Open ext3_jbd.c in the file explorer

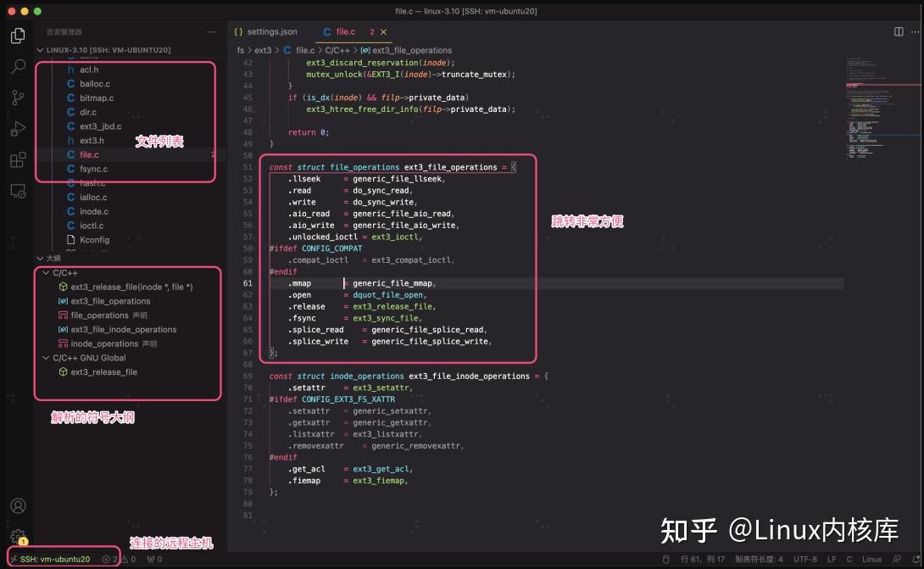[100, 126]
